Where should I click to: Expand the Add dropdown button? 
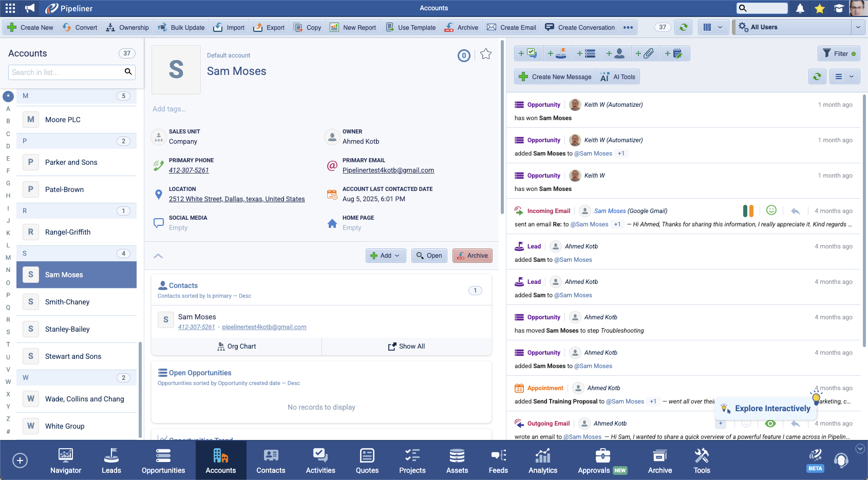click(x=386, y=256)
